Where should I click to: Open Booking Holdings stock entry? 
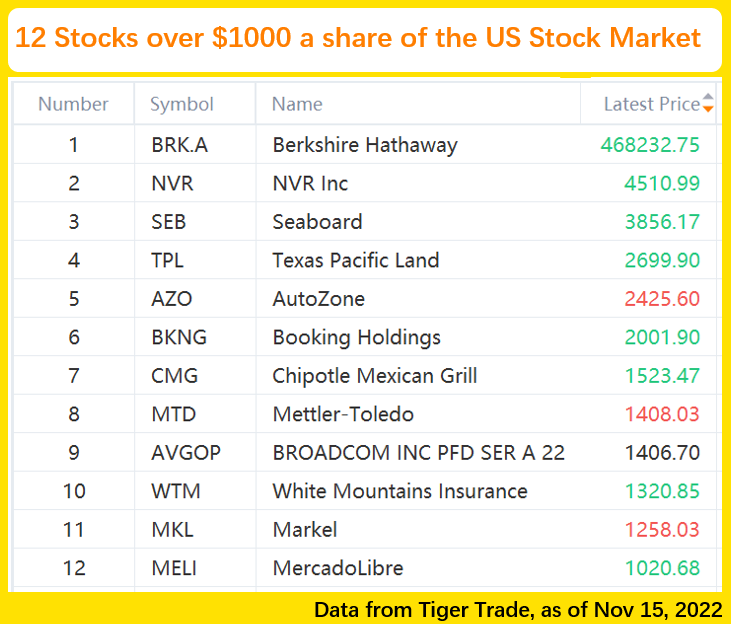356,337
